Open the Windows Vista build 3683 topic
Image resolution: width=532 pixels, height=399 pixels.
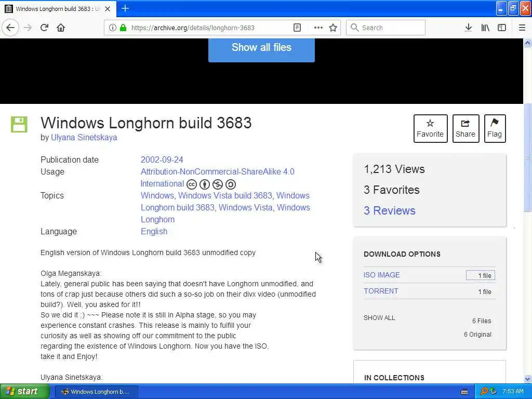tap(225, 196)
